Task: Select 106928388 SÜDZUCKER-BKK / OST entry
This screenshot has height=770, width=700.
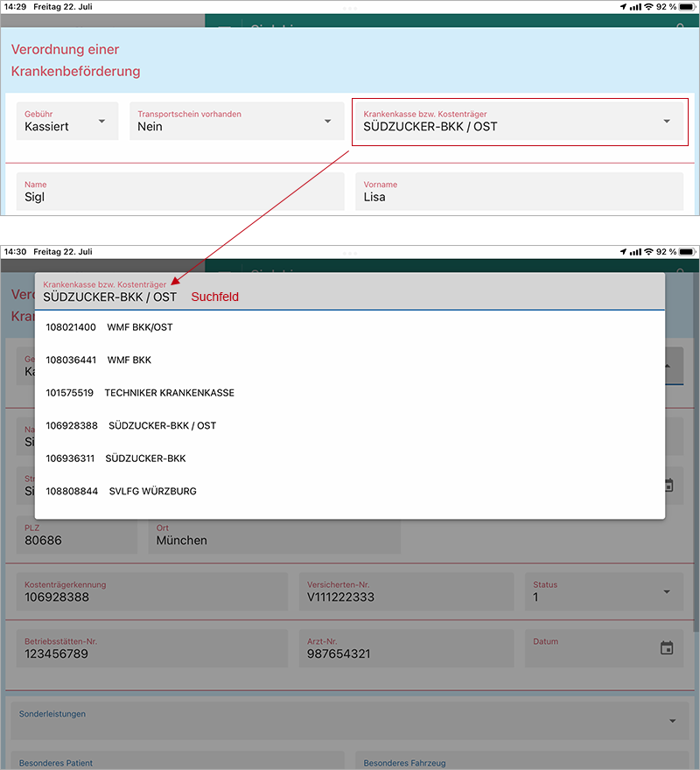Action: coord(350,426)
